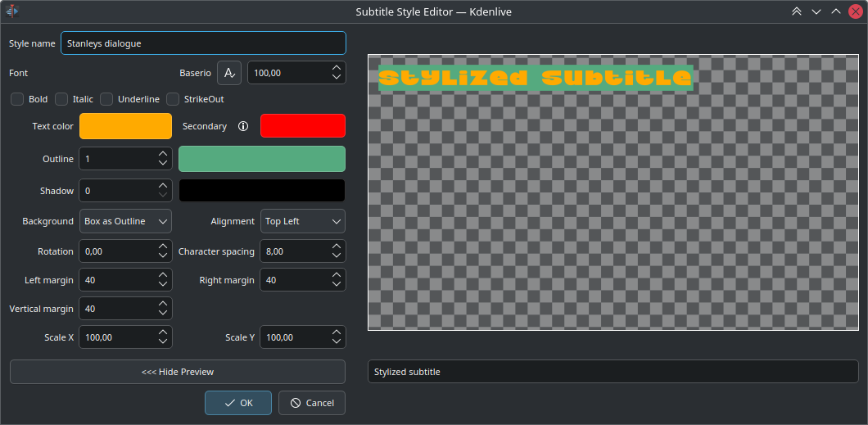
Task: Click the keep-above double chevron icon
Action: pyautogui.click(x=796, y=11)
